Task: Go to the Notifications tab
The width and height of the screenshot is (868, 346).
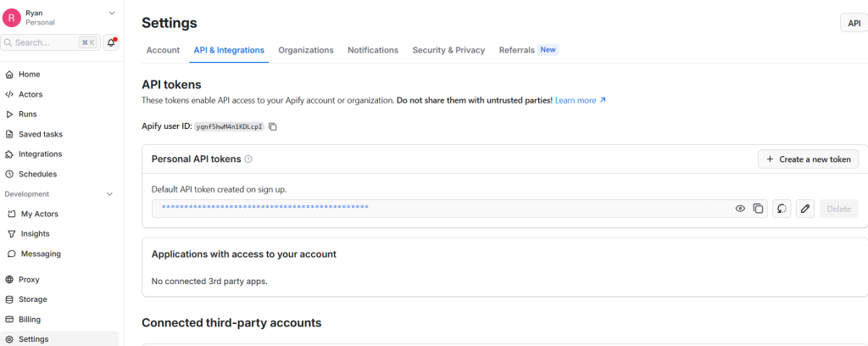Action: [x=373, y=50]
